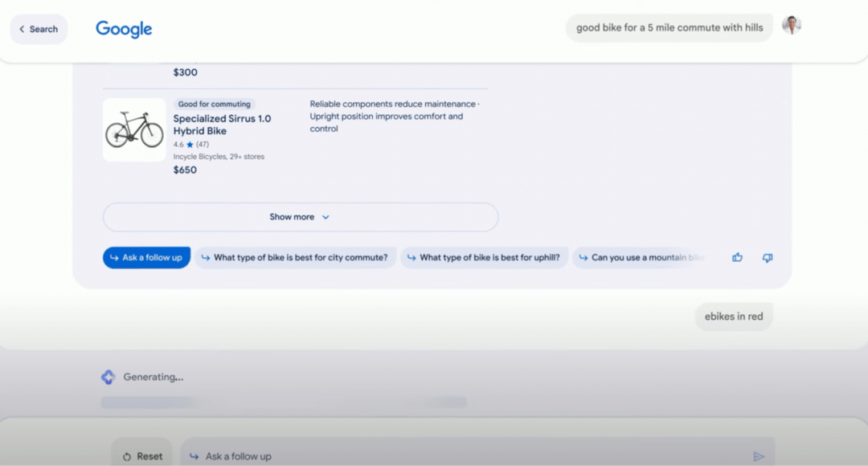Click the Incycle Bicycles, 29+ stores text
Viewport: 868px width, 466px height.
click(x=219, y=157)
